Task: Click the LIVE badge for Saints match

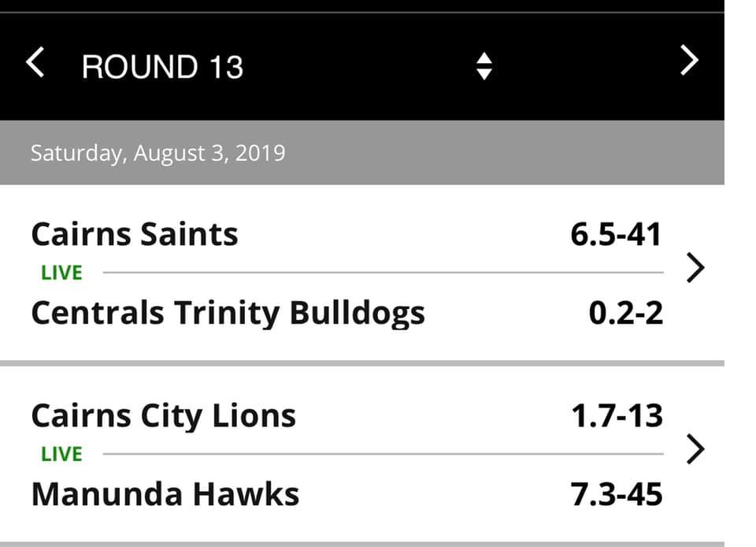Action: point(61,273)
